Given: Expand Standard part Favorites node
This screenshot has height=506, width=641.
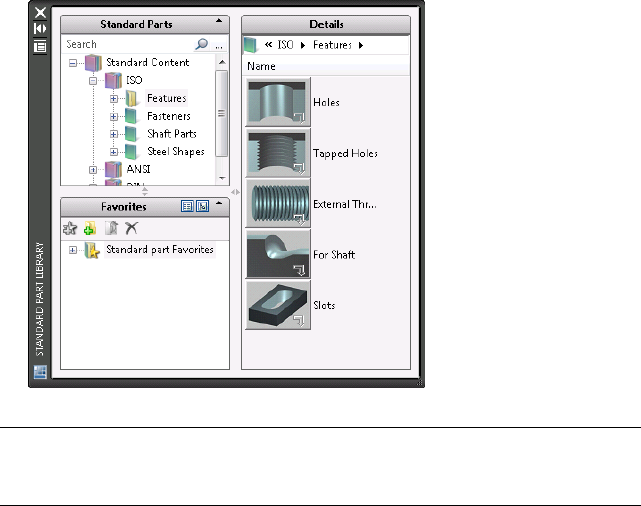Looking at the screenshot, I should (x=73, y=250).
